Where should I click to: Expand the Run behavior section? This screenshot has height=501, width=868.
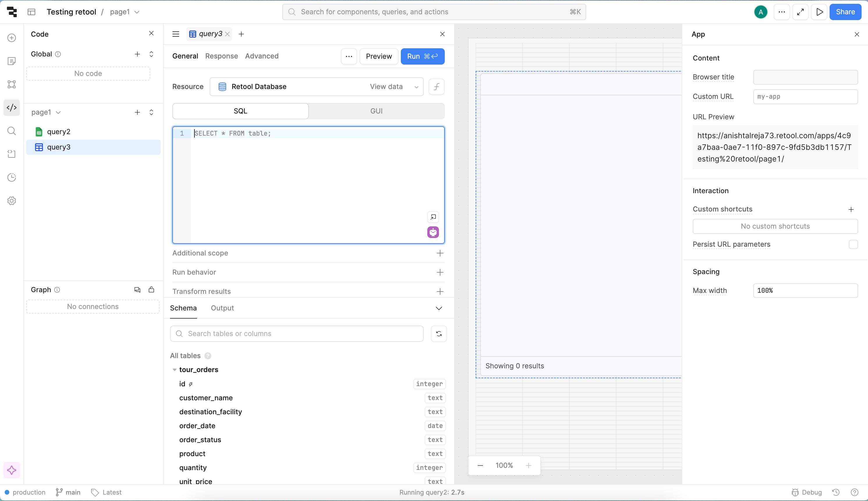tap(440, 273)
